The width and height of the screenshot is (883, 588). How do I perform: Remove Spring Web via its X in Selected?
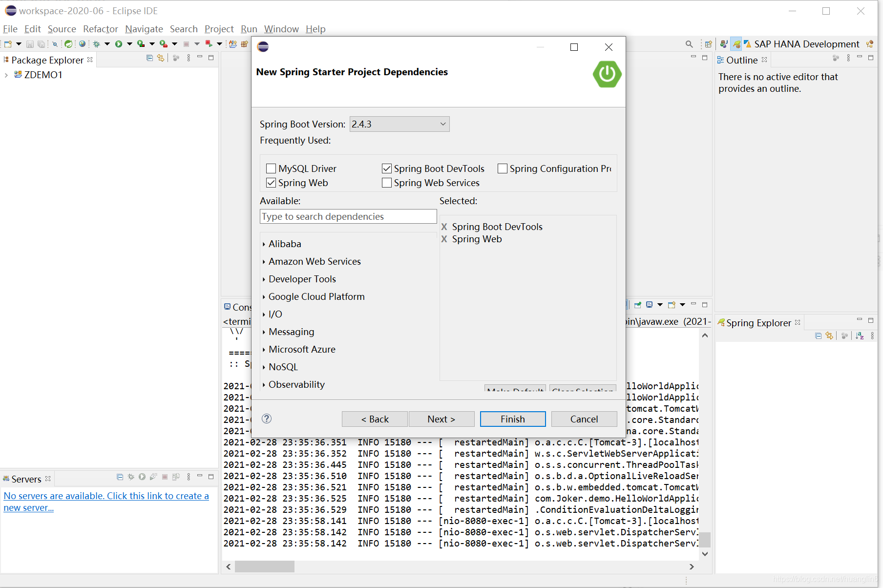pos(444,239)
